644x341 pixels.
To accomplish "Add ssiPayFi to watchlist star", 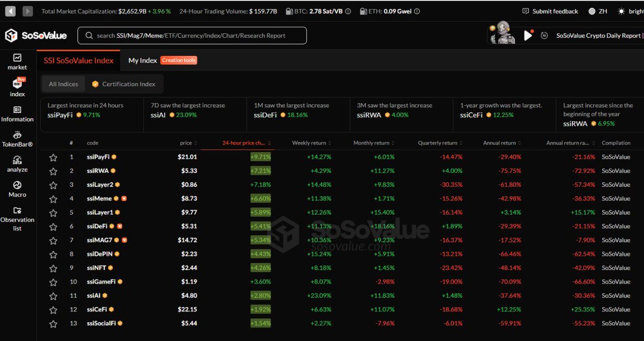I will pos(53,157).
